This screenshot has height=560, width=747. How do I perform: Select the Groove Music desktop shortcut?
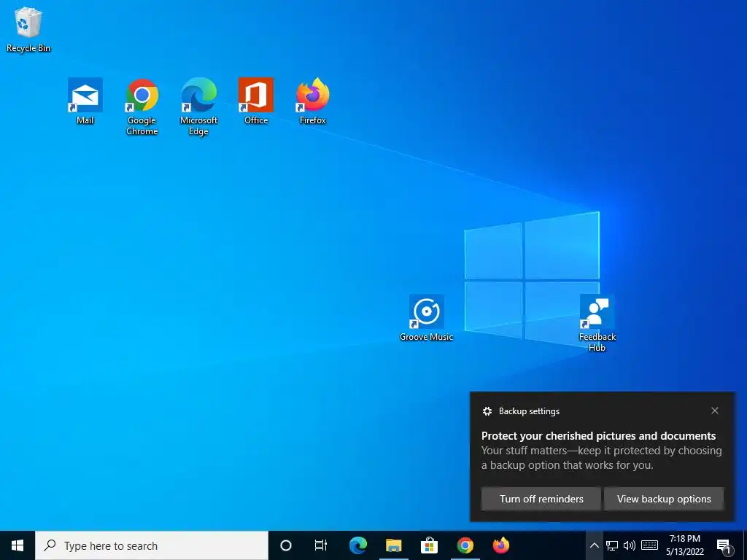[426, 318]
